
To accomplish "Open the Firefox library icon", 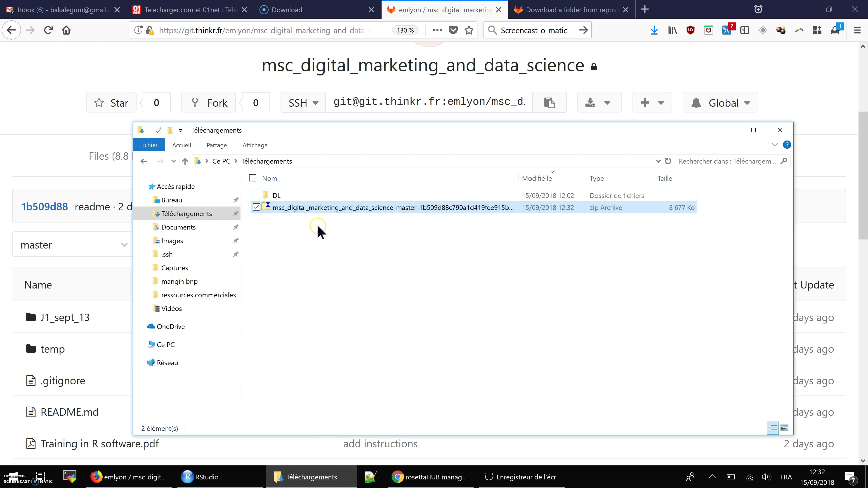I will (672, 30).
